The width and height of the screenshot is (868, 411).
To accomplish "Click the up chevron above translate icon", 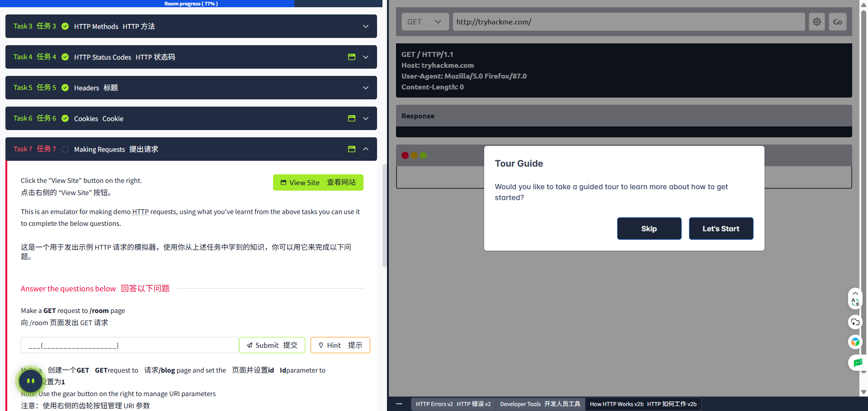I will (855, 293).
